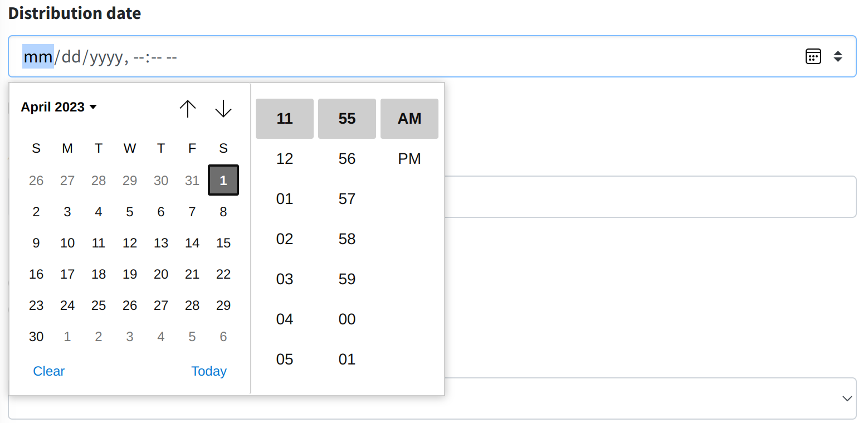
Task: Choose hour 12 in the hour column
Action: pyautogui.click(x=285, y=159)
